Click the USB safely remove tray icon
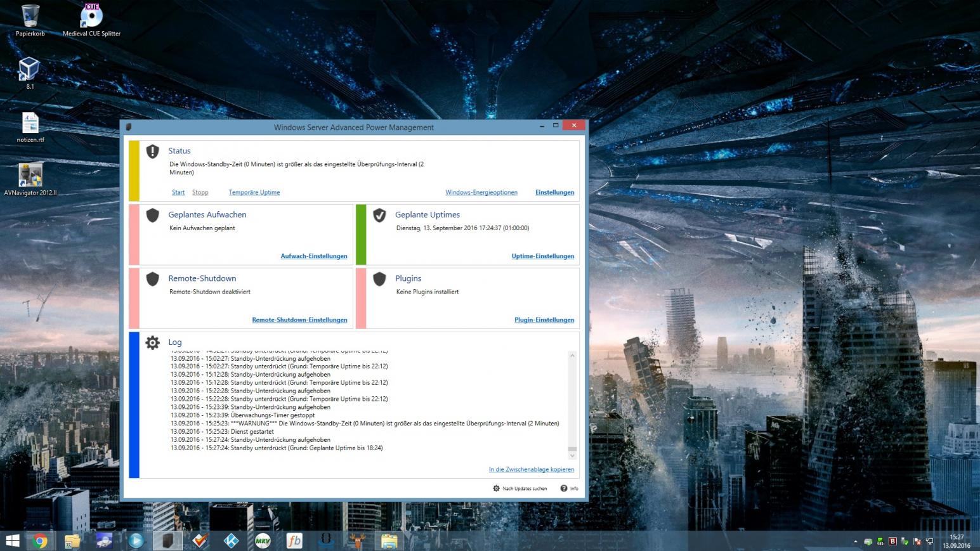The image size is (980, 551). point(905,541)
